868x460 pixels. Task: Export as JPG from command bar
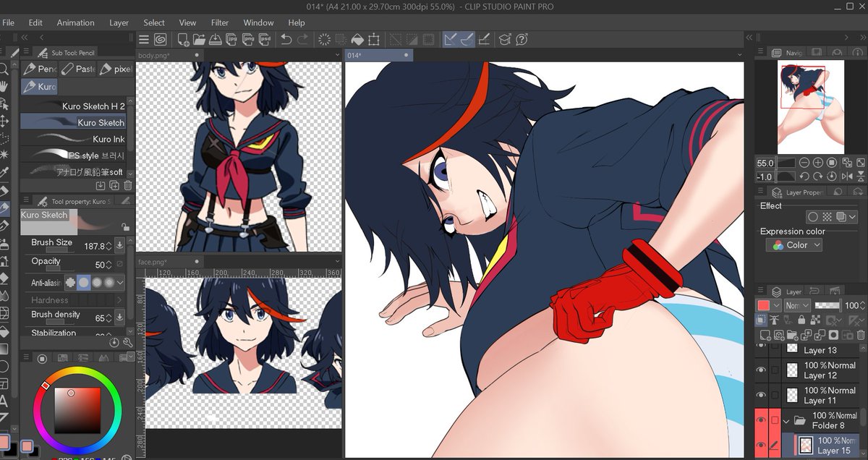(231, 39)
